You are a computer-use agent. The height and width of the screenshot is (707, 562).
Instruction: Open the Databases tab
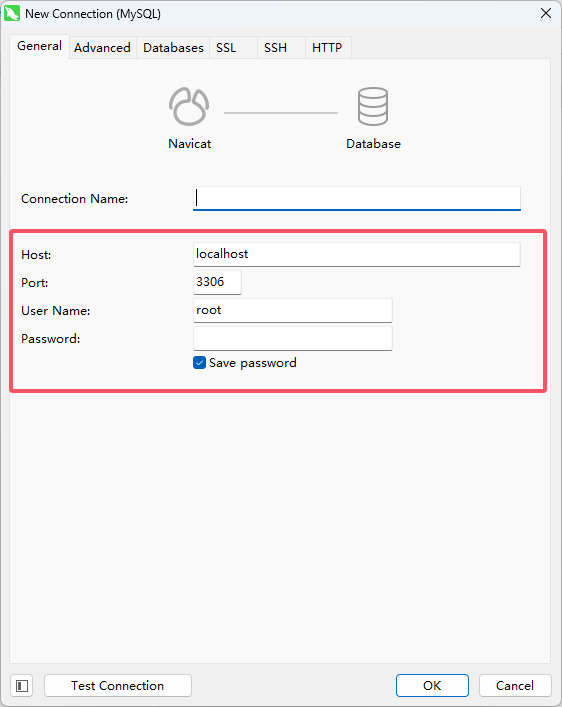point(173,47)
